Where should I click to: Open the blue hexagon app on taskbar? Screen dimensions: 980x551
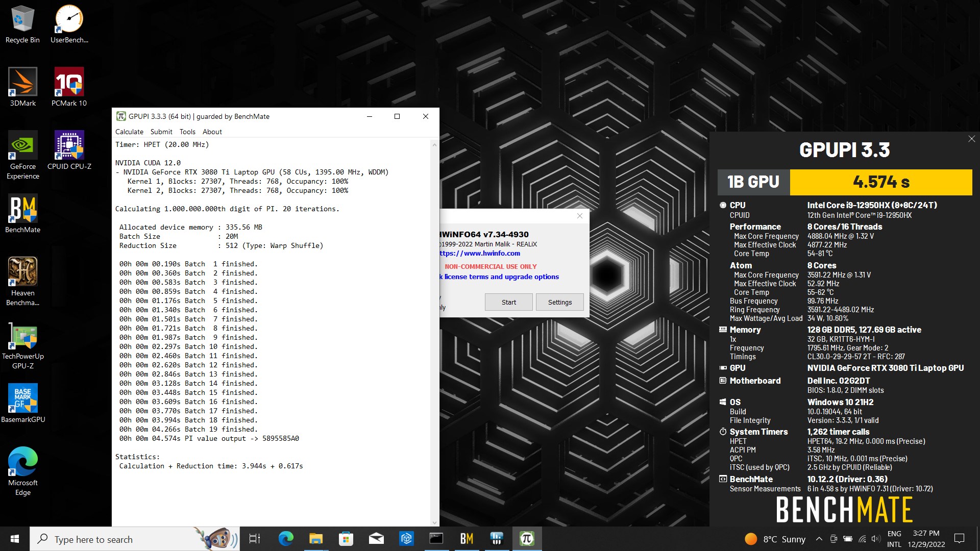[x=406, y=539]
